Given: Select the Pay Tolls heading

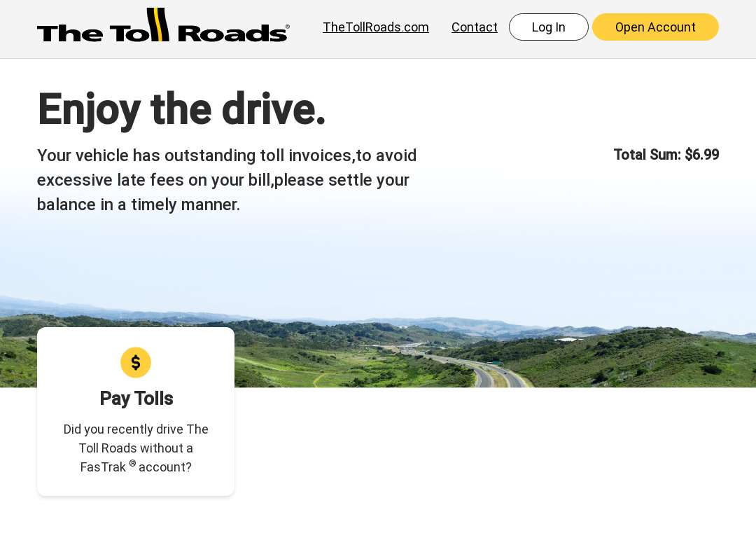Looking at the screenshot, I should pyautogui.click(x=136, y=399).
